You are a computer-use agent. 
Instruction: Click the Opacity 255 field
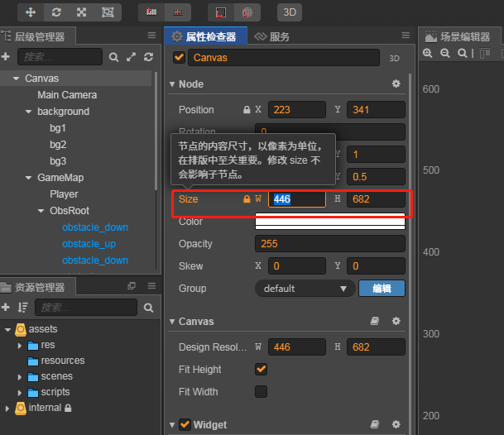(x=330, y=243)
